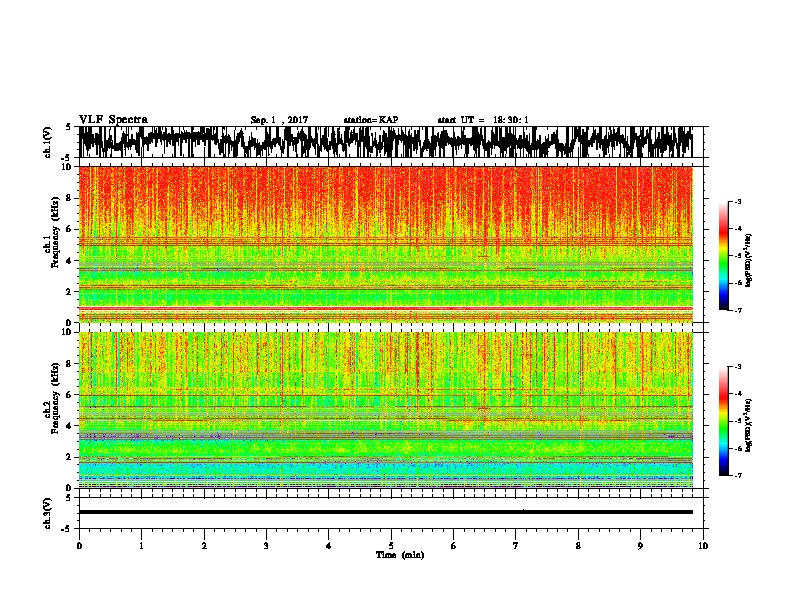The width and height of the screenshot is (792, 612).
Task: Click the ch.1 colorbar log(PSD) label
Action: [x=749, y=260]
